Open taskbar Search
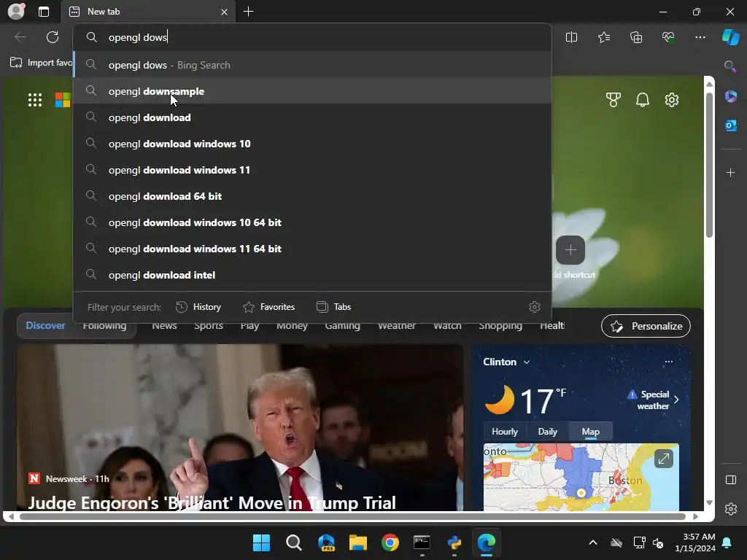747x560 pixels. pos(293,542)
